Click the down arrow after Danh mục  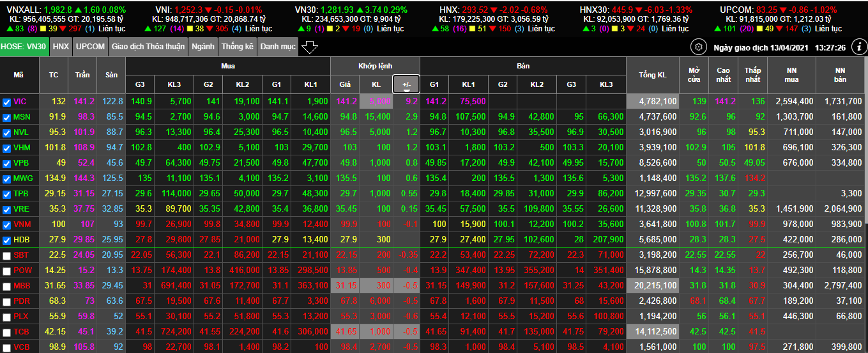click(310, 47)
